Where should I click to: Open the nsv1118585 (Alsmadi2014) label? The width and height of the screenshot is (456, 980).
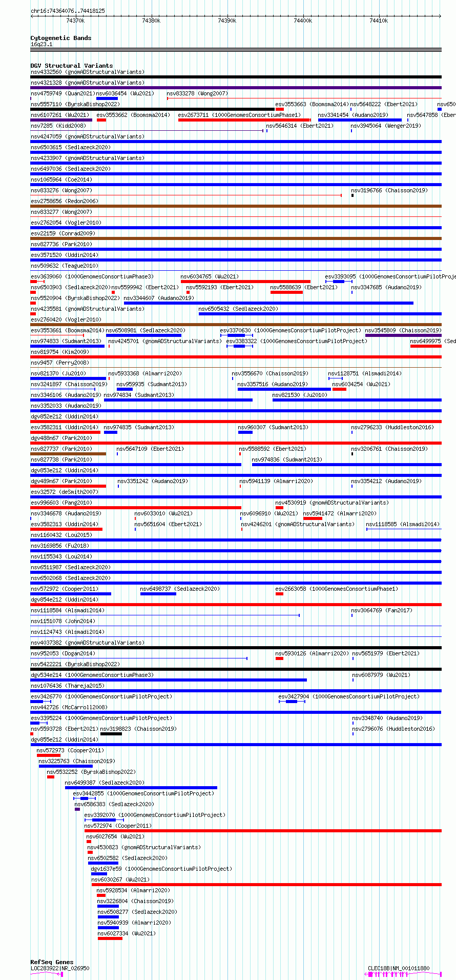(403, 524)
